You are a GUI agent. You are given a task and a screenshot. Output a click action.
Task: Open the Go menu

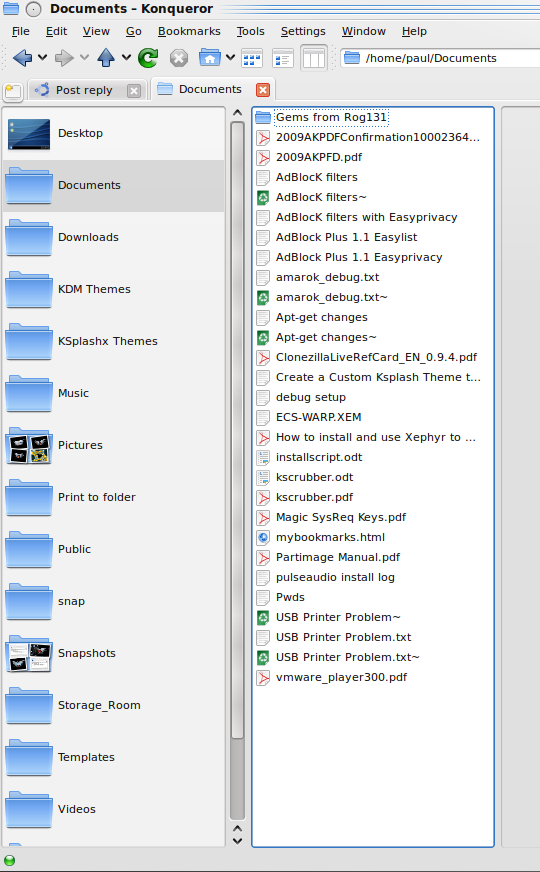[133, 31]
